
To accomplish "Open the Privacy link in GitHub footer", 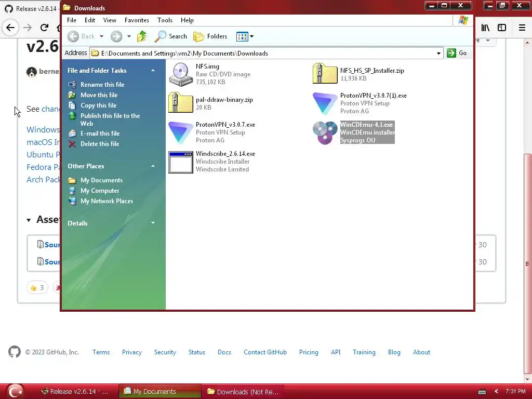I will tap(132, 352).
